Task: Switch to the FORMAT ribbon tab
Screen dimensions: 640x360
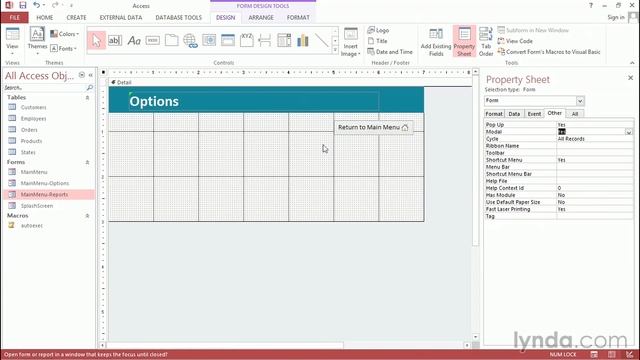Action: 298,18
